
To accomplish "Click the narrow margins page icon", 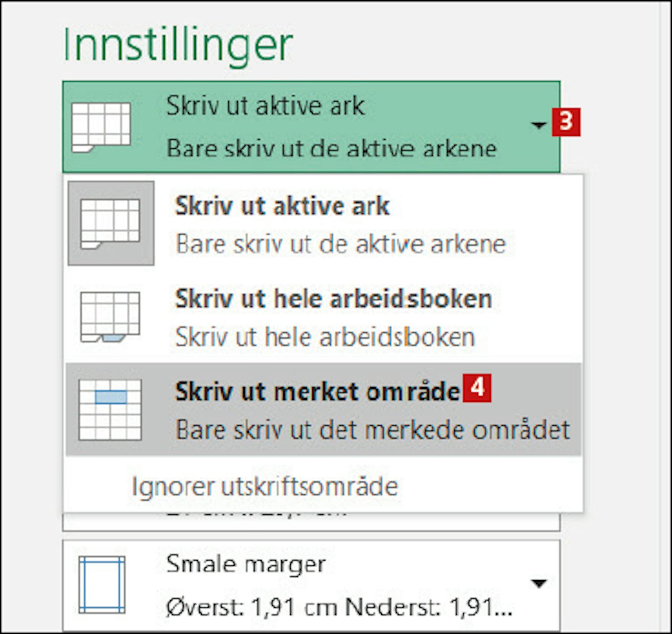I will click(x=102, y=585).
